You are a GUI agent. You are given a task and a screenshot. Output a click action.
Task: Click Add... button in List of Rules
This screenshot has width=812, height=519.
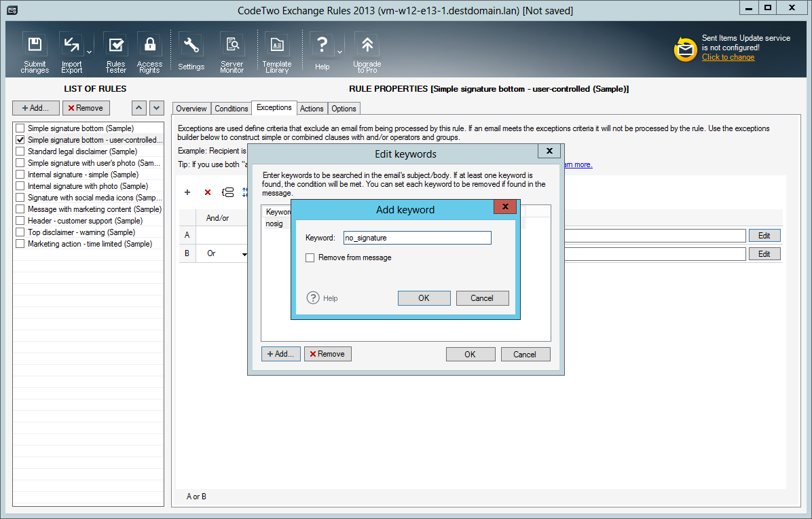[36, 108]
